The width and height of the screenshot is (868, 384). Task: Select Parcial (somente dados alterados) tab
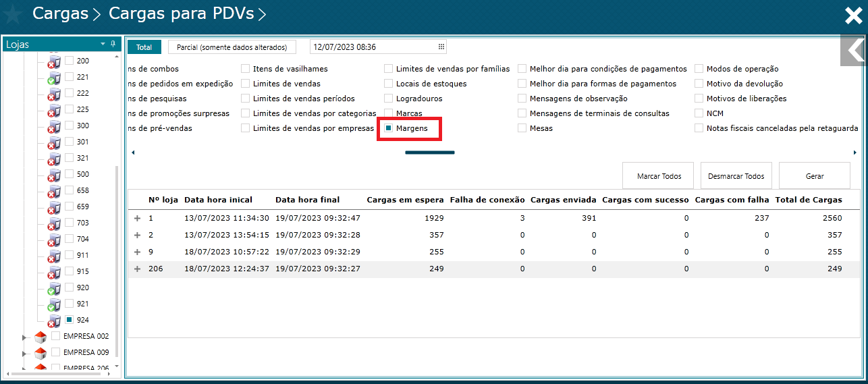click(x=232, y=47)
